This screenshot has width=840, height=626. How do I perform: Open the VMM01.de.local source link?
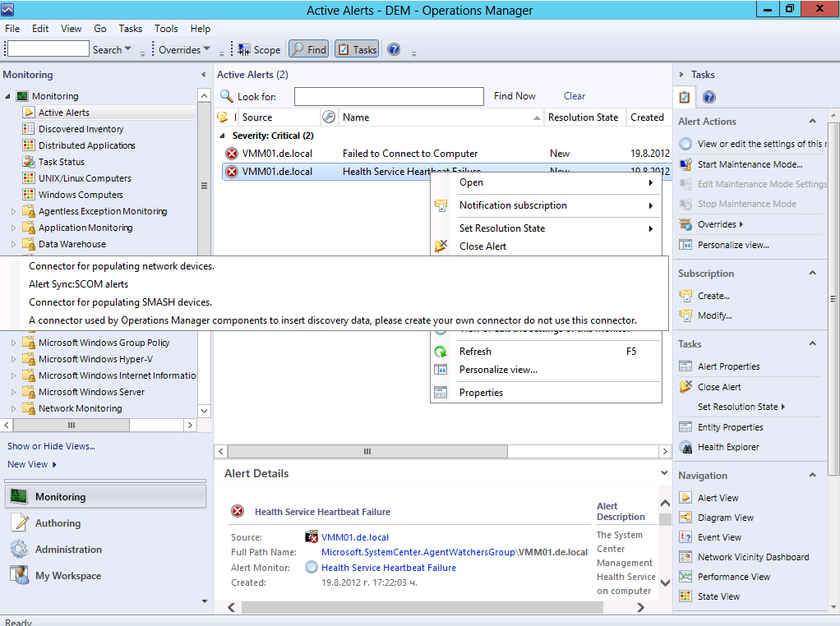354,537
